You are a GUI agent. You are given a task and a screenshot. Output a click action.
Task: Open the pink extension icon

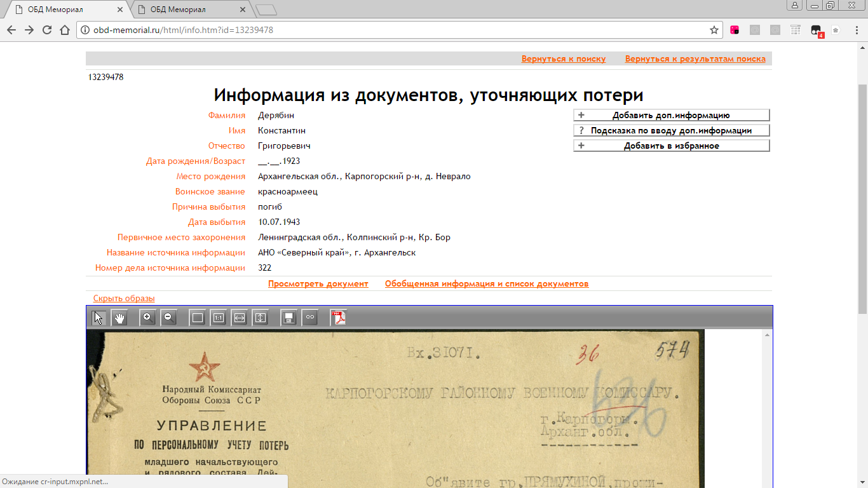click(x=735, y=30)
